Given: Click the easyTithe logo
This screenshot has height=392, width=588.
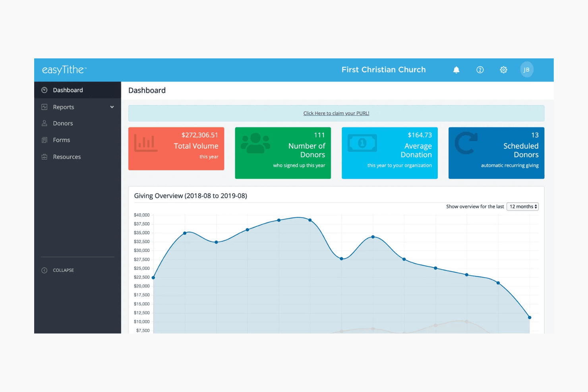Looking at the screenshot, I should (x=64, y=70).
